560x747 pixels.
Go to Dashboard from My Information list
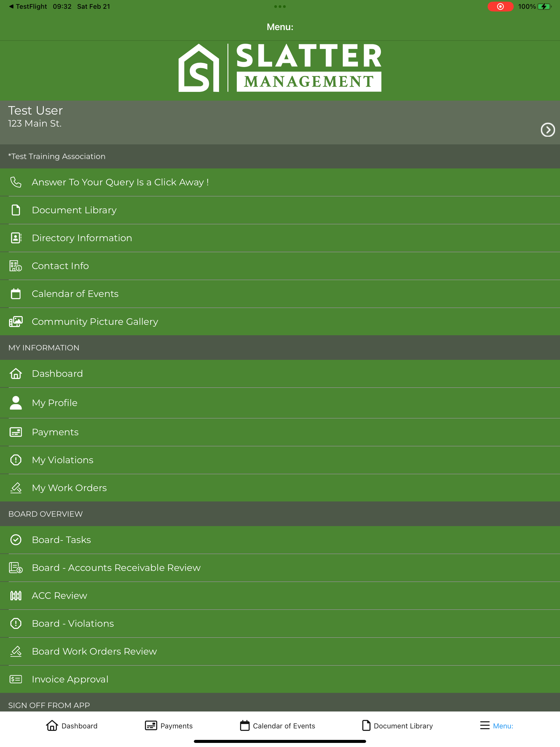[x=280, y=373]
